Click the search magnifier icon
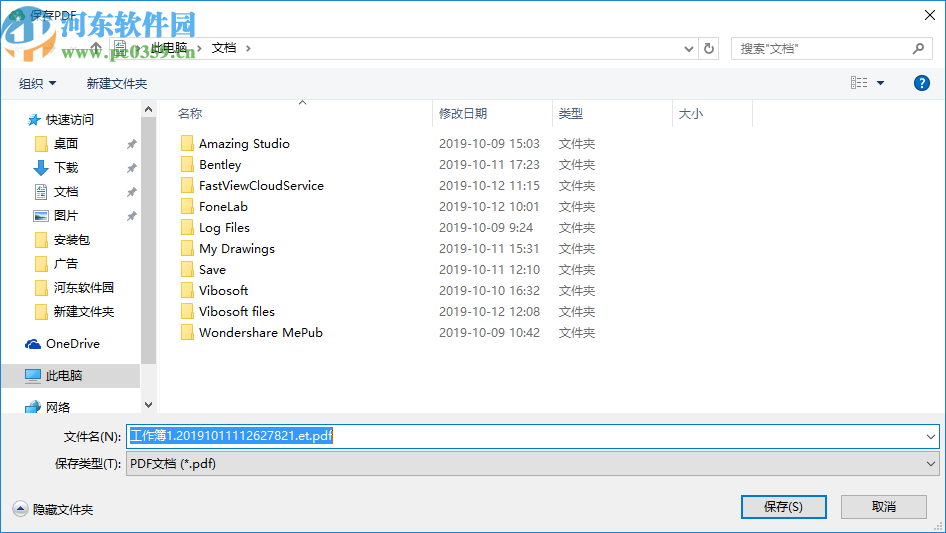This screenshot has height=533, width=946. point(918,48)
